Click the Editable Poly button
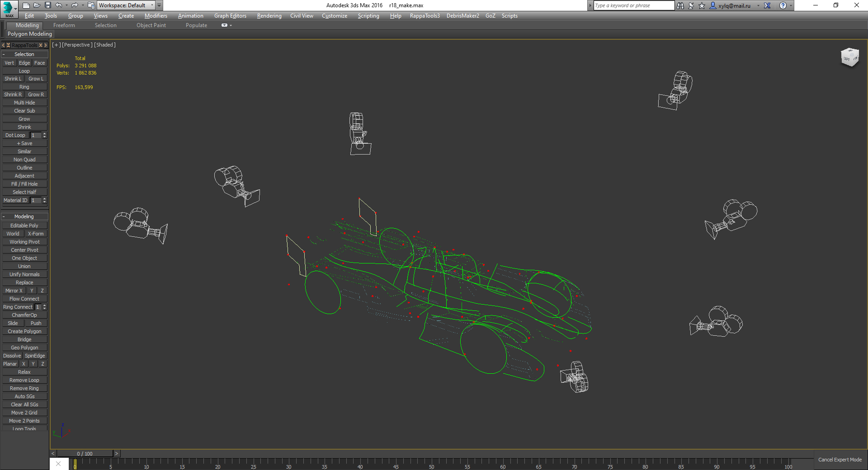The width and height of the screenshot is (868, 470). (24, 226)
